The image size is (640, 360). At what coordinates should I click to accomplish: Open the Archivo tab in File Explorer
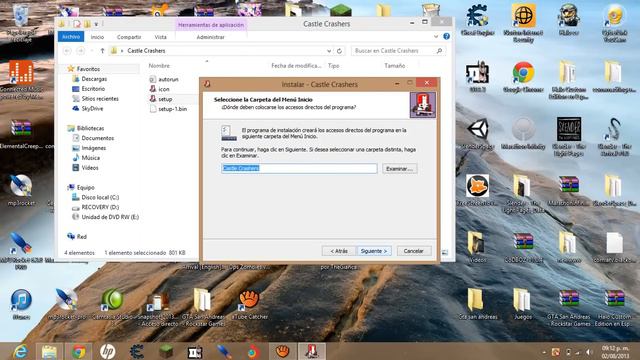(71, 37)
